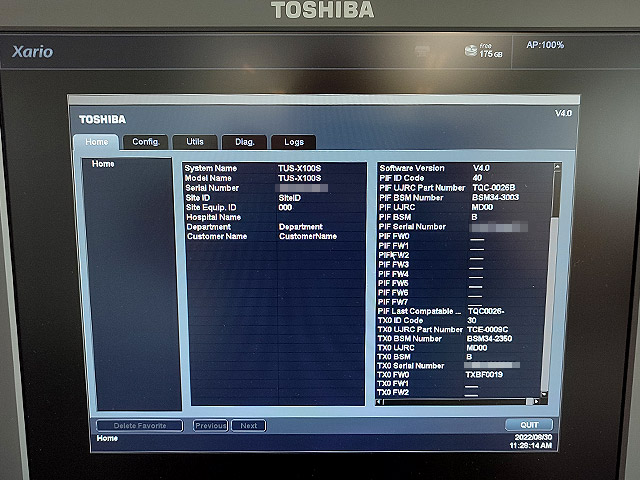
Task: Click the disk free space icon
Action: tap(471, 51)
